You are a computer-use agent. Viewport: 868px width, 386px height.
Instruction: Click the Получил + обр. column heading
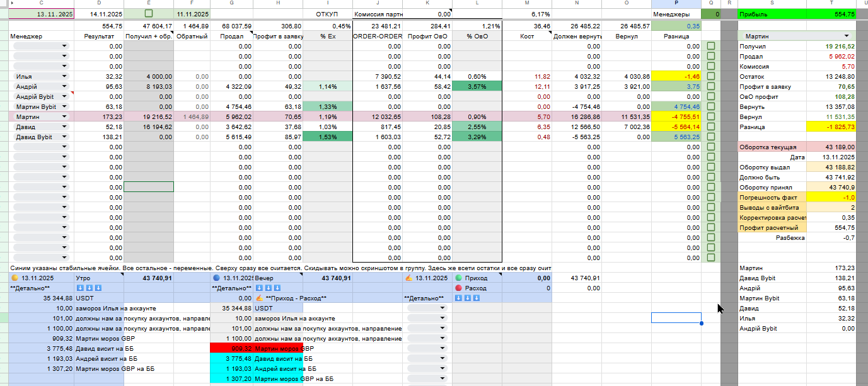coord(149,37)
